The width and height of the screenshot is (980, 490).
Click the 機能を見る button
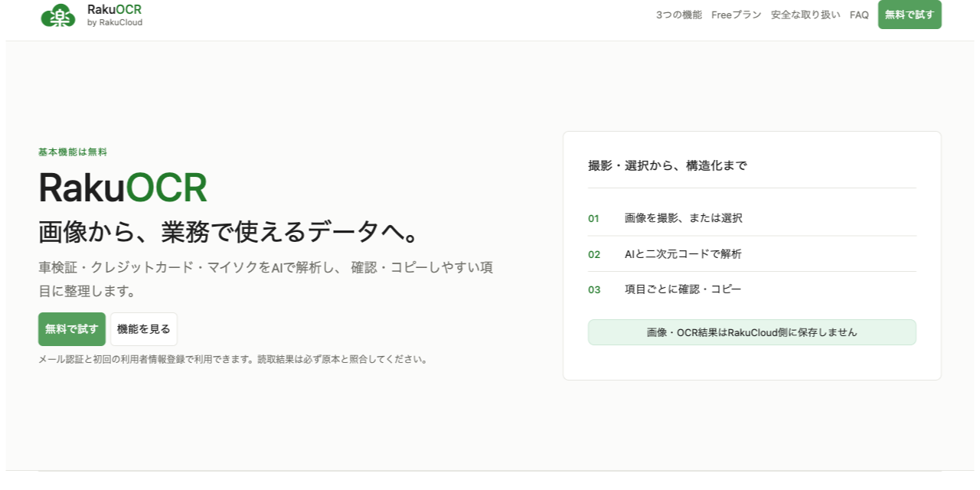click(x=144, y=329)
